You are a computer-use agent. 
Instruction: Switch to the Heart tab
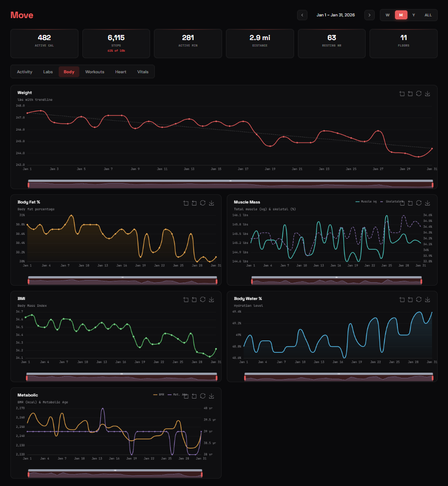point(121,72)
